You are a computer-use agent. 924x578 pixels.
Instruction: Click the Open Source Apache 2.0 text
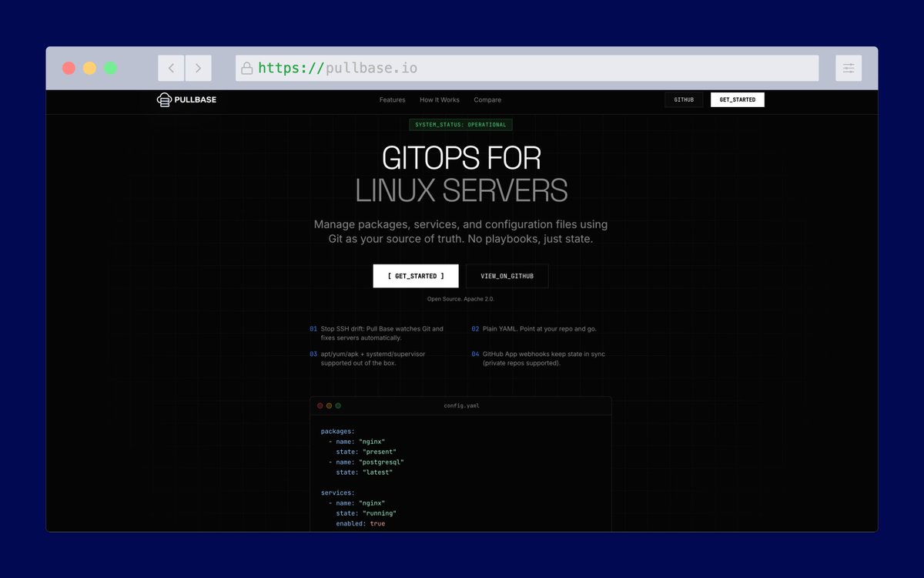point(461,298)
